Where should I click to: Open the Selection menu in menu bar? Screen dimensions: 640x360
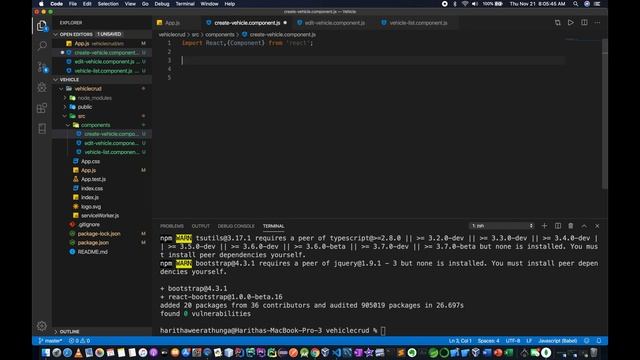(x=108, y=4)
